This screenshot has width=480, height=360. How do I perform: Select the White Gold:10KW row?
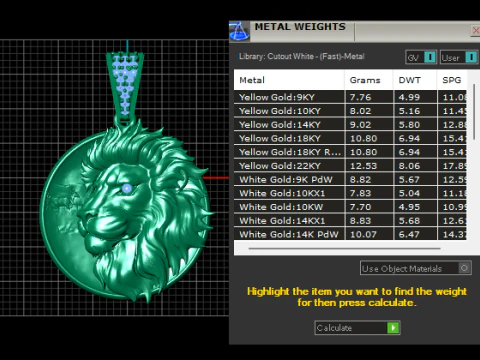click(350, 207)
